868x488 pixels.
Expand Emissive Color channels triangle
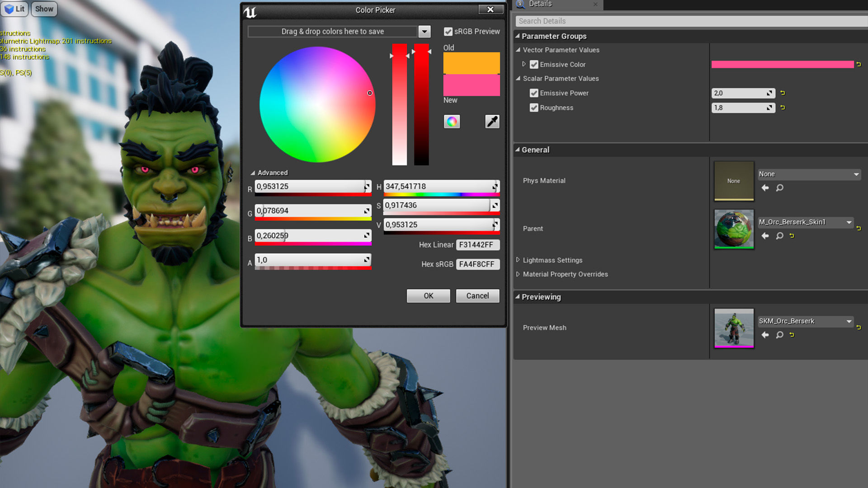pos(524,64)
